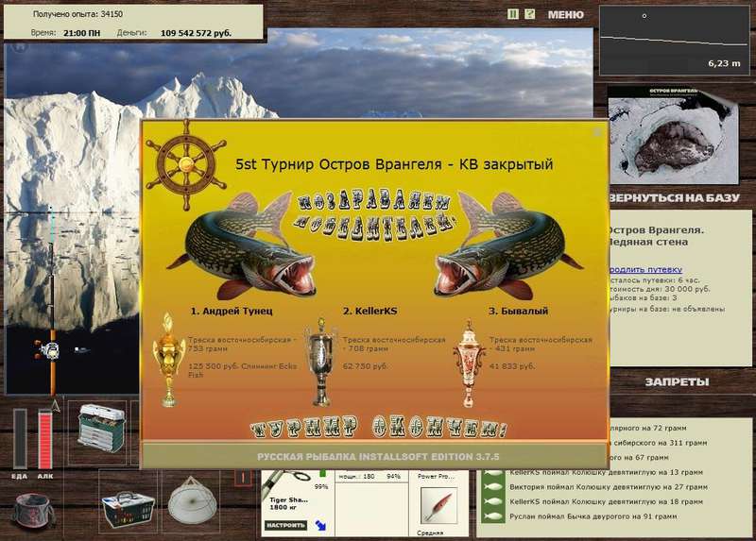This screenshot has height=541, width=756.
Task: Click the tournament title text 5st Турнир
Action: point(394,164)
